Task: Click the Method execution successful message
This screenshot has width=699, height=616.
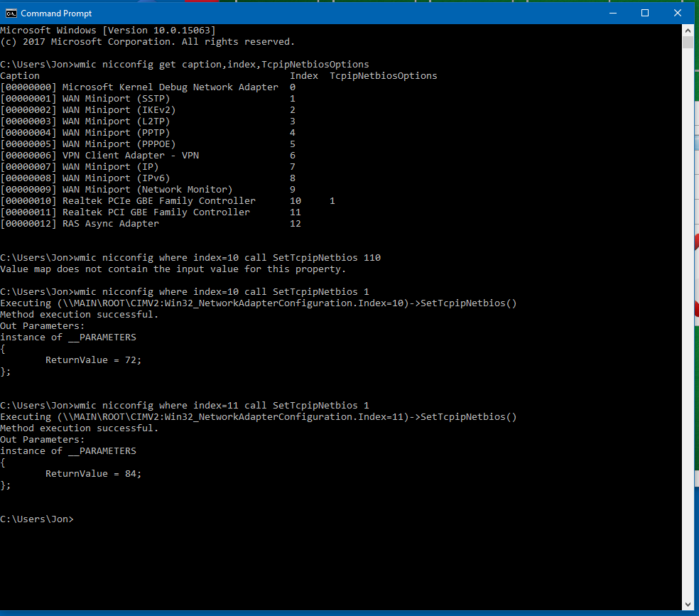Action: 78,314
